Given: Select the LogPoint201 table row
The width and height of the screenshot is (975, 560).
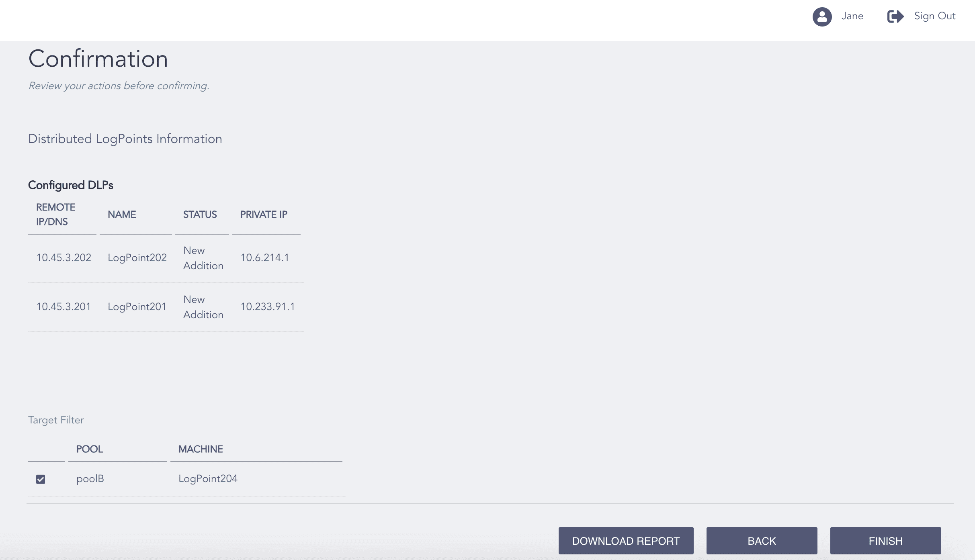Looking at the screenshot, I should click(x=137, y=307).
